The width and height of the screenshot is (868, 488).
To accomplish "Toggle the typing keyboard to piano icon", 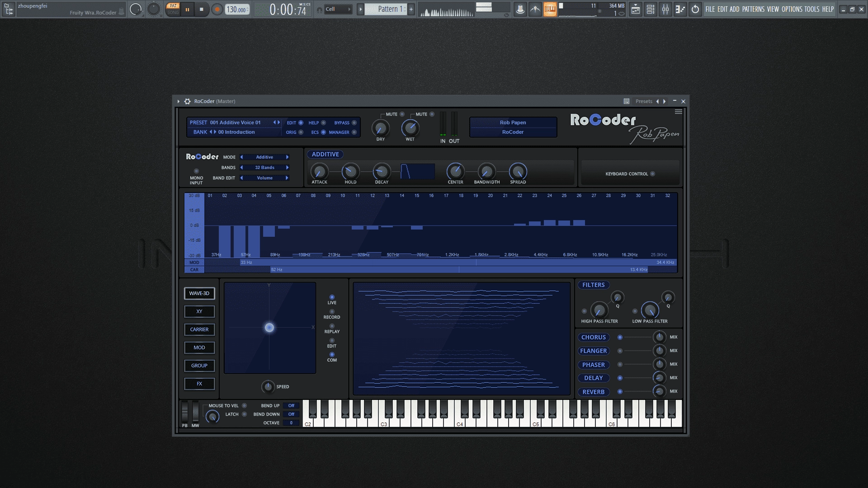I will pyautogui.click(x=550, y=9).
